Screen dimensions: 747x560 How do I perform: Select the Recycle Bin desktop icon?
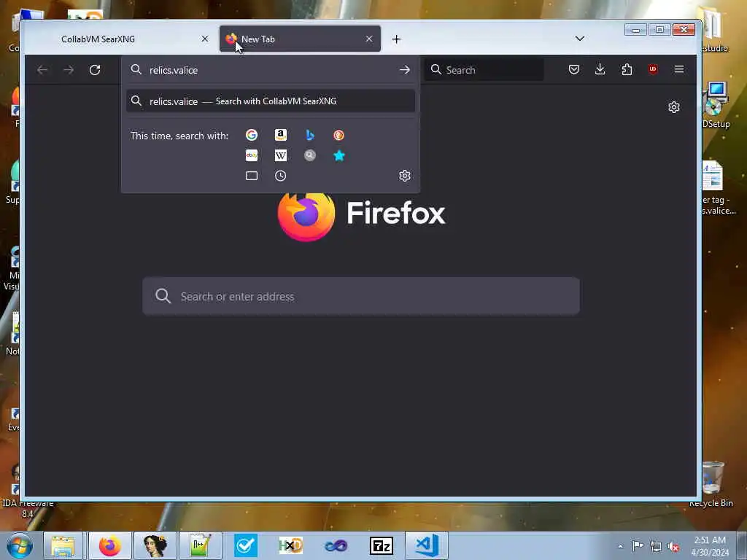(x=712, y=484)
